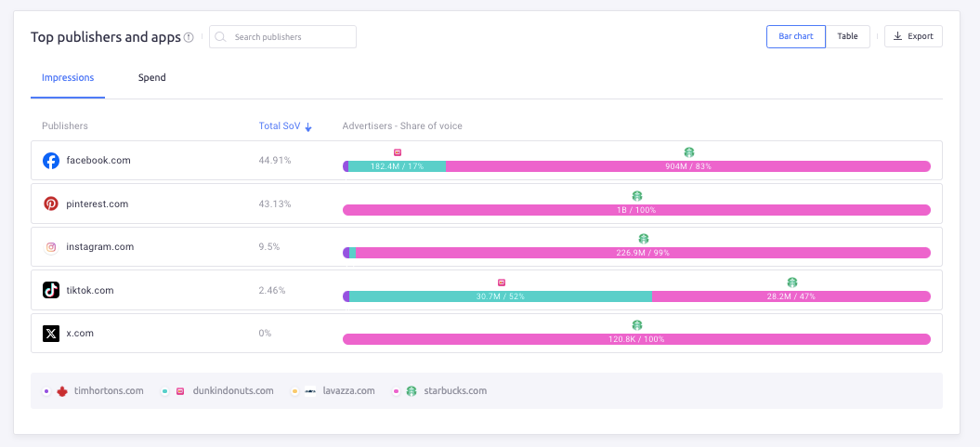980x447 pixels.
Task: Click the TikTok logo icon
Action: click(x=50, y=290)
